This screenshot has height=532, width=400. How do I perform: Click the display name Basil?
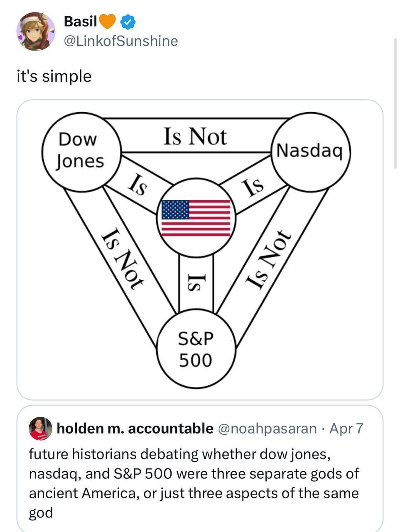point(80,21)
